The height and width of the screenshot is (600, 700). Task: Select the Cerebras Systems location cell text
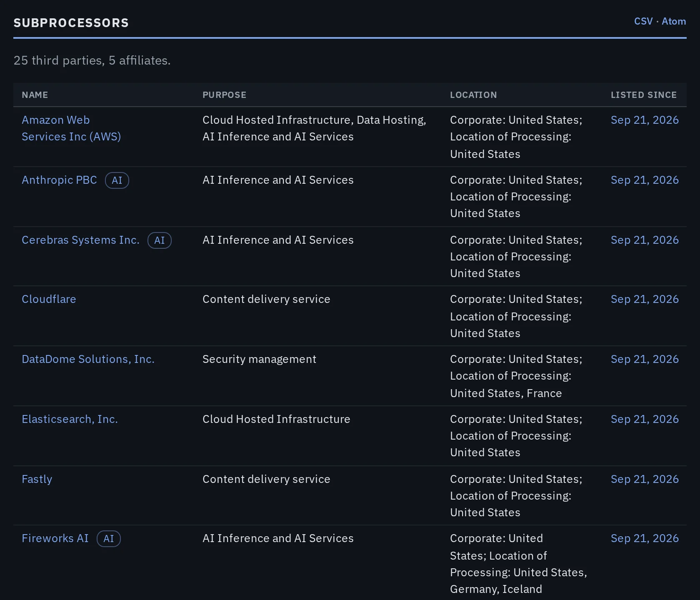pos(516,257)
